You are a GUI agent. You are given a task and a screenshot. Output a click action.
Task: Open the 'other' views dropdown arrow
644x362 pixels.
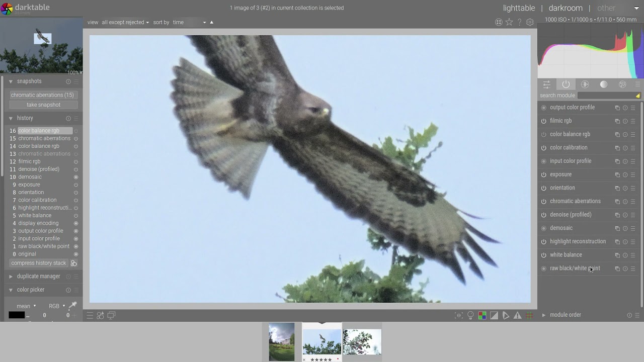[x=636, y=8]
